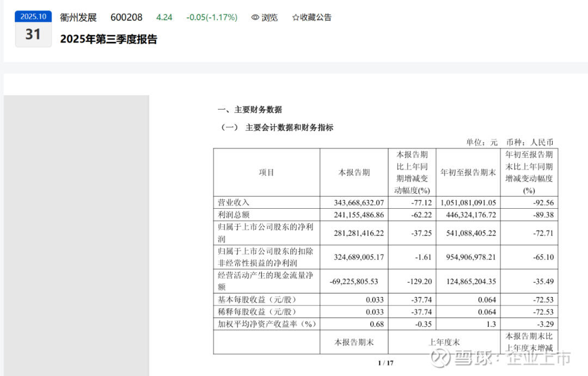Click the value 541,088,405.22
This screenshot has width=588, height=376.
(471, 233)
